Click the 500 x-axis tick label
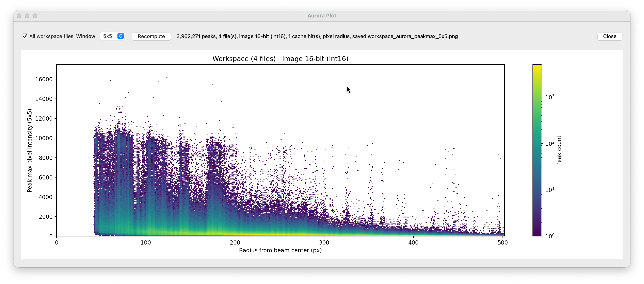The image size is (644, 284). [503, 243]
